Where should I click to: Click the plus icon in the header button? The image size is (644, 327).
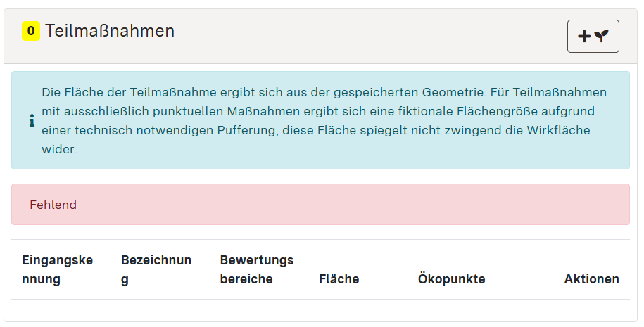click(x=584, y=37)
